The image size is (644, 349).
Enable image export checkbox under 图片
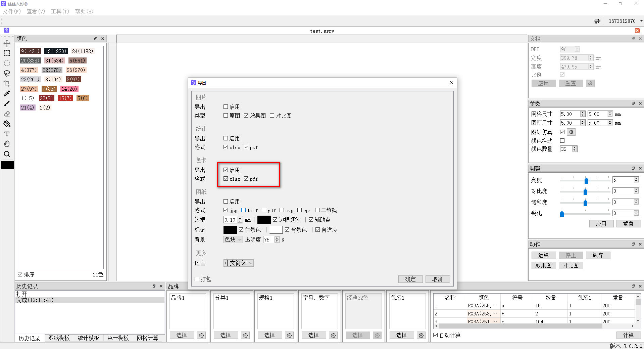(226, 107)
